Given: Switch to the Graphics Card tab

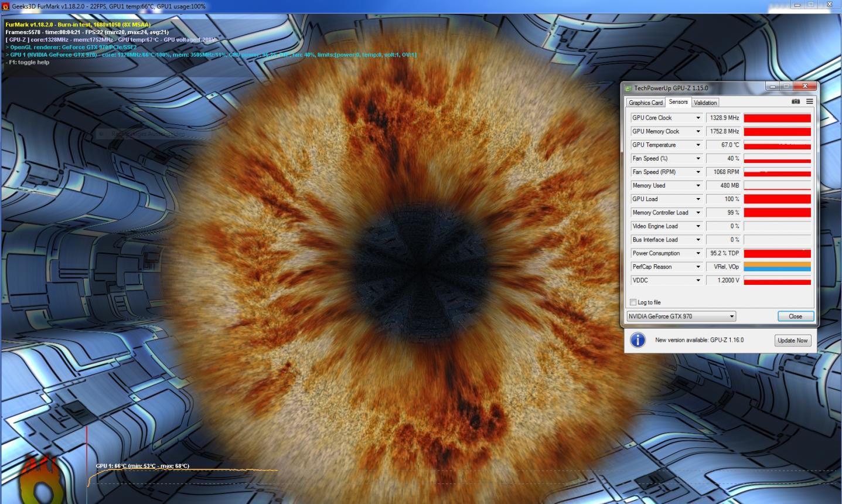Looking at the screenshot, I should [x=646, y=103].
